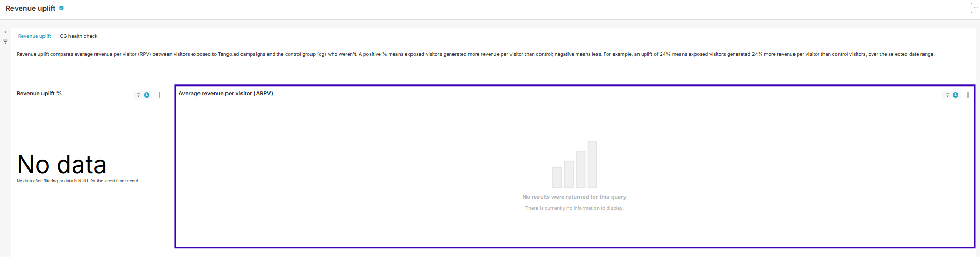Screen dimensions: 980x257
Task: Show applied filters on ARPV chart
Action: click(947, 95)
